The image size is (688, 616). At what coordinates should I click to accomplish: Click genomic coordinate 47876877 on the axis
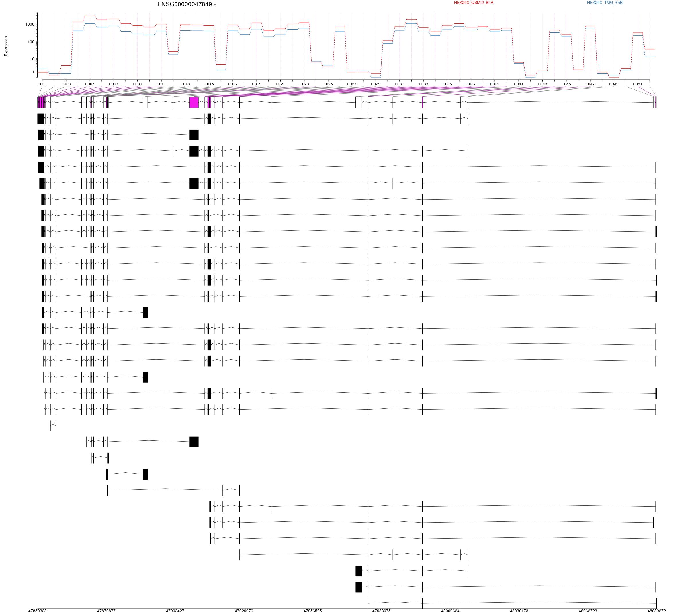point(106,611)
